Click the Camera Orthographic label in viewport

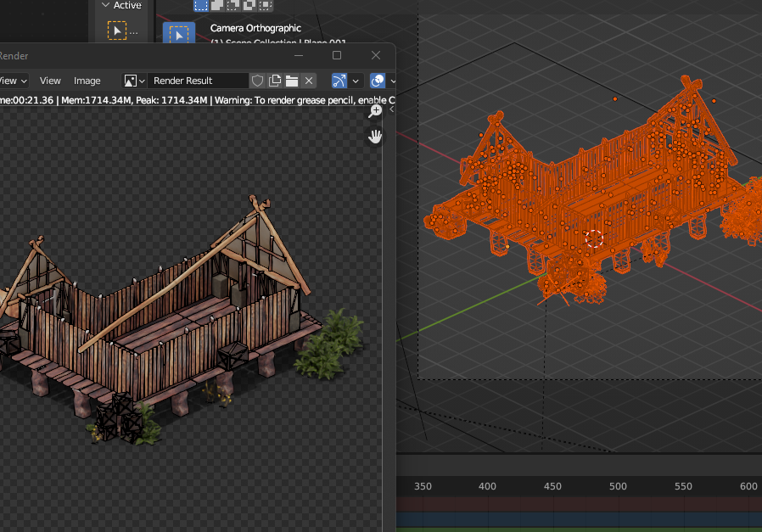[x=255, y=28]
